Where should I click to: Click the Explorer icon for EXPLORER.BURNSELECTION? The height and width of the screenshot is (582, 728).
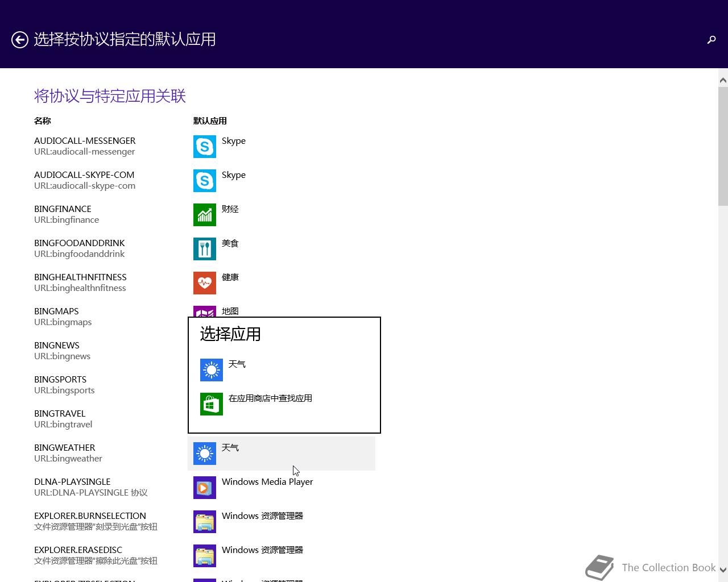[x=205, y=522]
